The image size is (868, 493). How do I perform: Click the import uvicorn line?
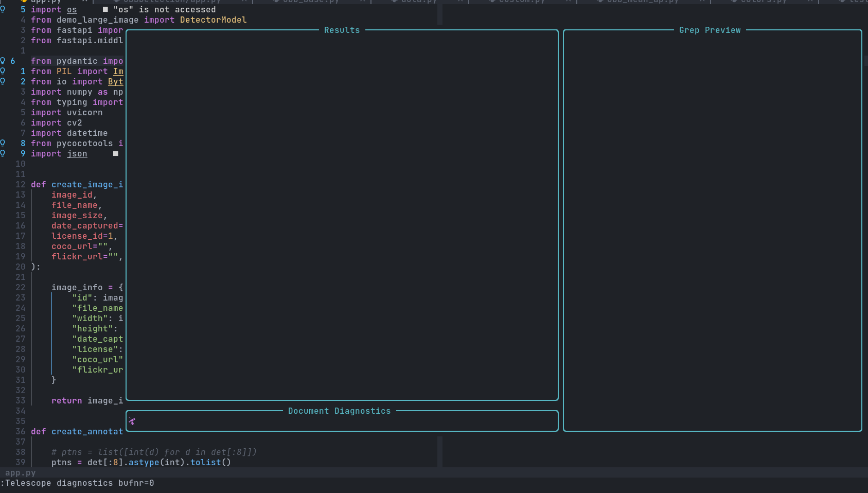(x=67, y=112)
